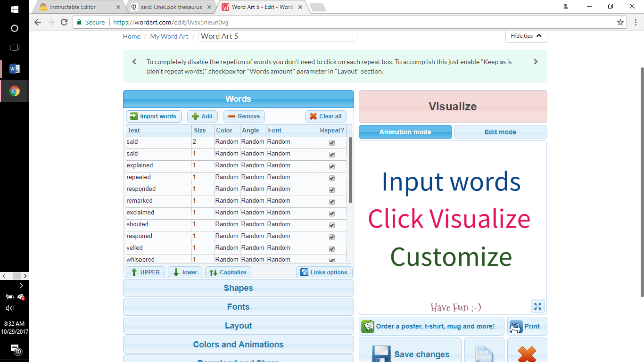Expand the Fonts section
The height and width of the screenshot is (362, 644).
click(238, 307)
